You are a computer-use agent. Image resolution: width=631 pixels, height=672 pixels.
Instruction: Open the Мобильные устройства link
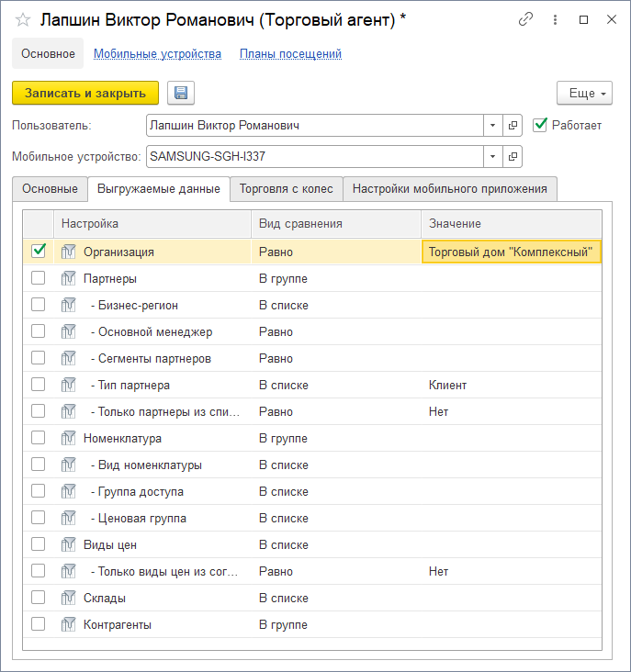pos(157,54)
